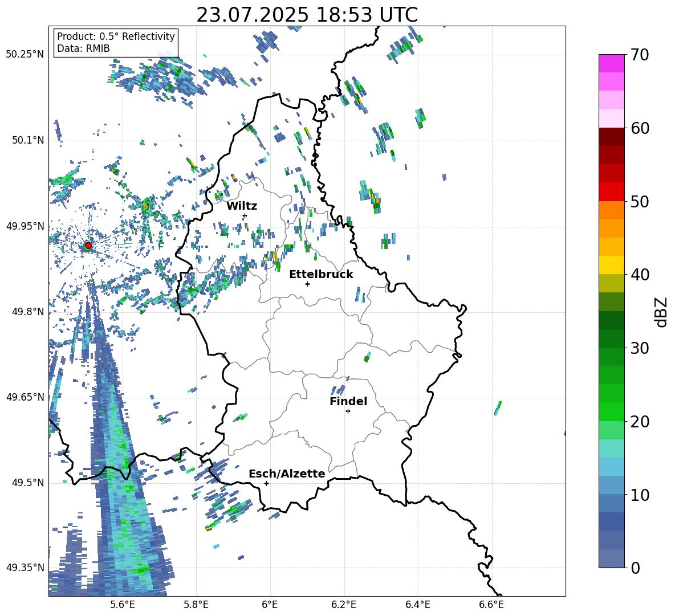Click the red radar site marker
The height and width of the screenshot is (616, 675).
tap(88, 246)
